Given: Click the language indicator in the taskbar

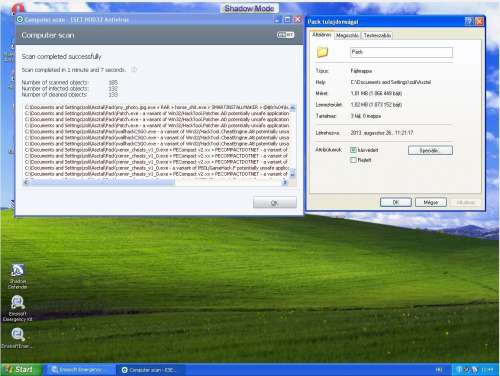Looking at the screenshot, I should pos(439,370).
